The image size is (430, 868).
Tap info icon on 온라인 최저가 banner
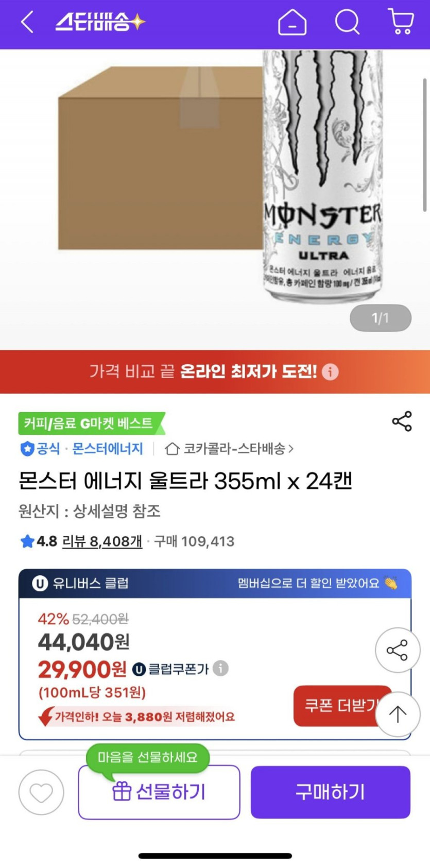pos(330,371)
